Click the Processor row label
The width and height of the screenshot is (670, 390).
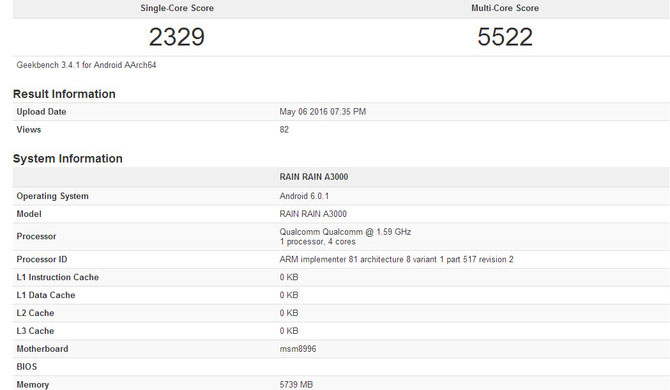(36, 236)
